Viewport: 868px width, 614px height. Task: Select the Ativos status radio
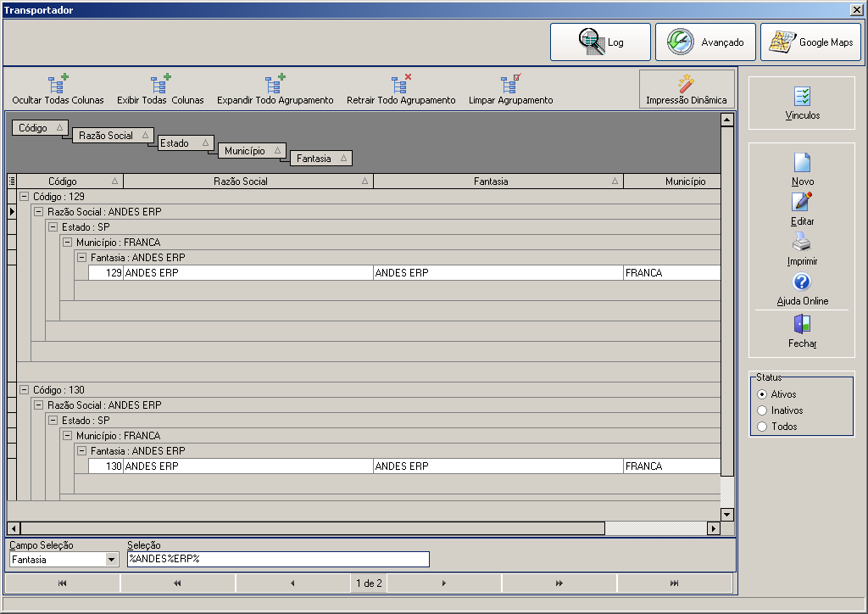pyautogui.click(x=762, y=394)
